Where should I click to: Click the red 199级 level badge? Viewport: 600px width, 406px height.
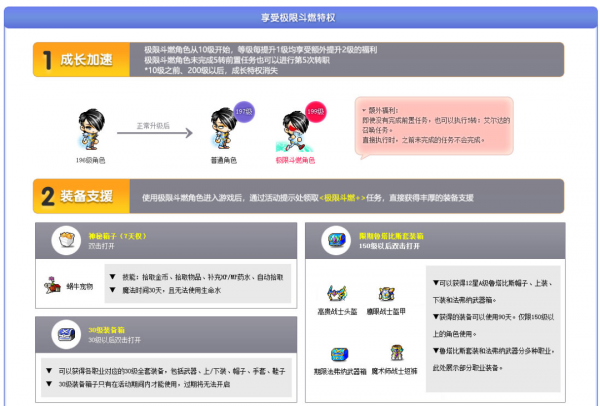point(316,112)
